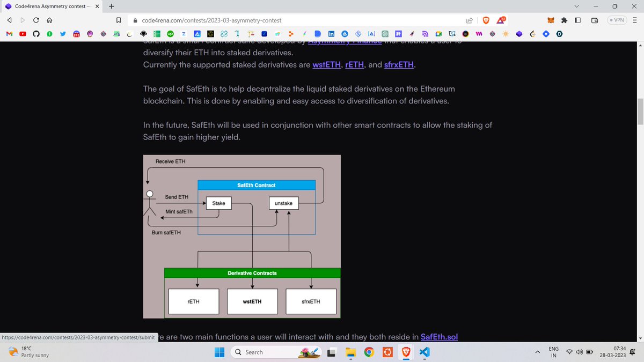Open Visual Studio Code from taskbar
644x362 pixels.
pyautogui.click(x=424, y=352)
